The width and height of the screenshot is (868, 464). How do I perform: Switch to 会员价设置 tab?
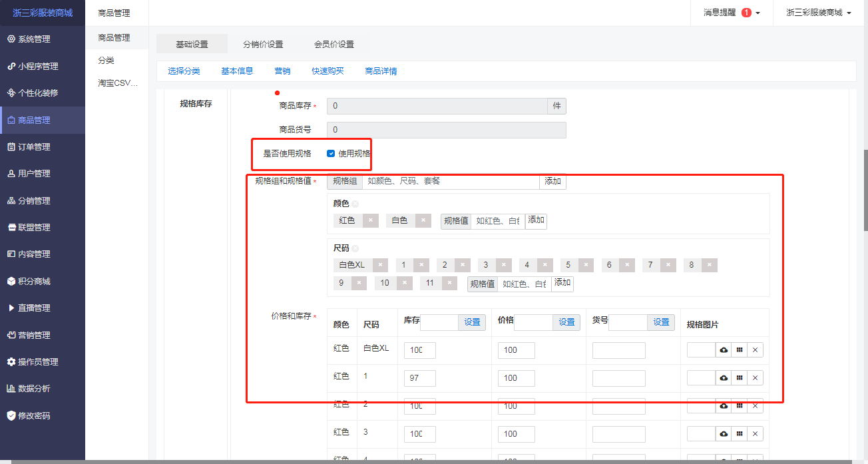[x=334, y=45]
